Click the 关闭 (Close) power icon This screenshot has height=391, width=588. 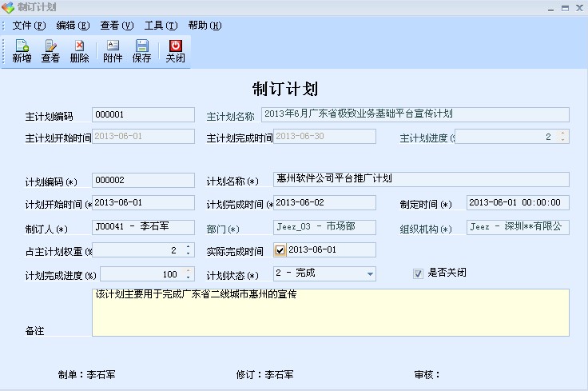pyautogui.click(x=175, y=51)
